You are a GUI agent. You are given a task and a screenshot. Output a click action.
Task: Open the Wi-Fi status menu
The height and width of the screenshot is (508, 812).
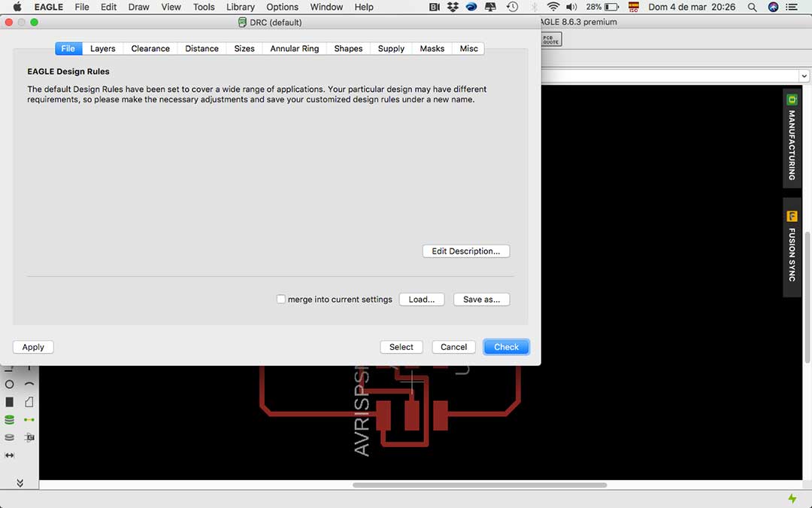click(553, 7)
